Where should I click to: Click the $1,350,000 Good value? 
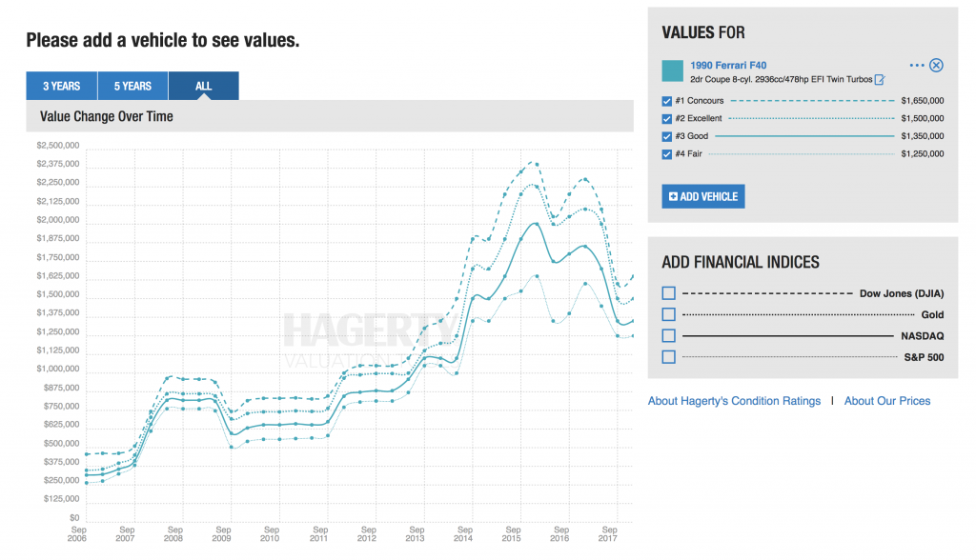(923, 136)
